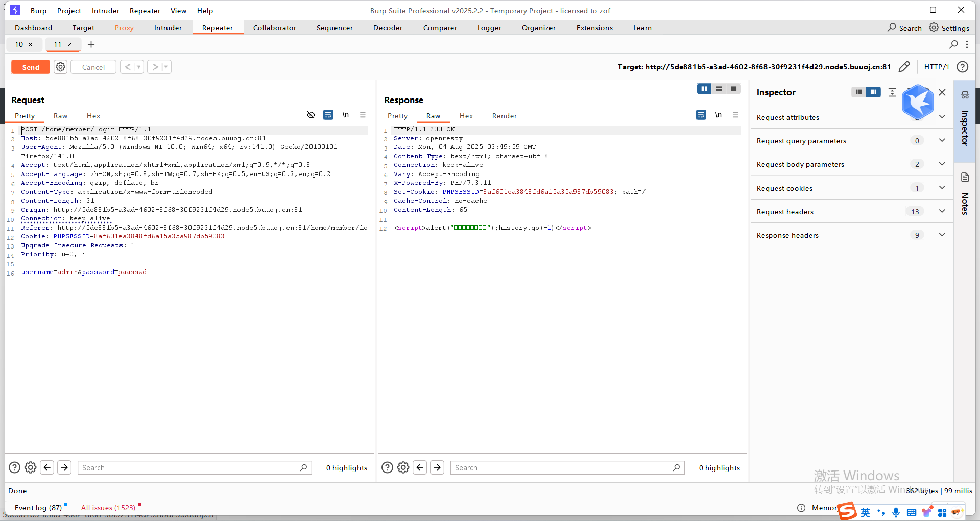The image size is (980, 521).
Task: Jump to next response search match
Action: coord(437,467)
